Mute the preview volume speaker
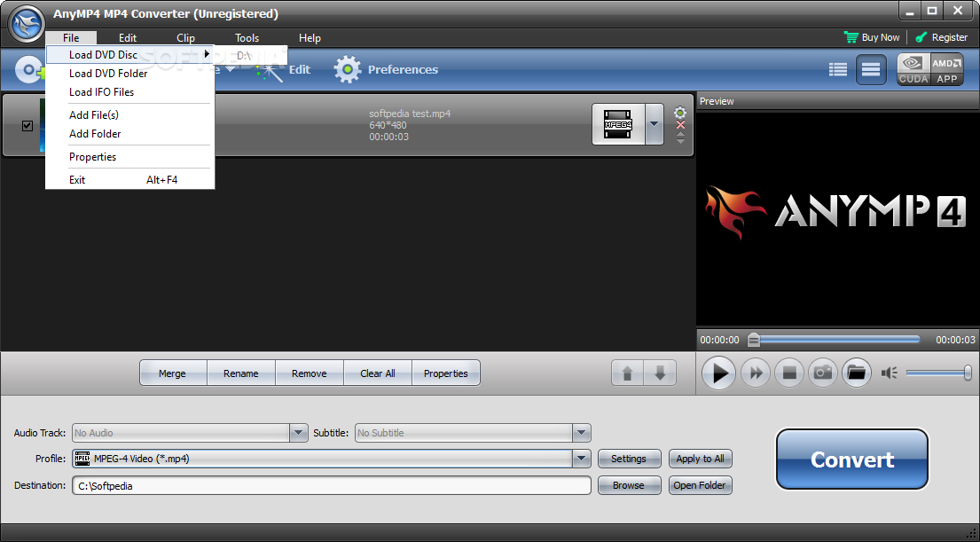 coord(889,373)
